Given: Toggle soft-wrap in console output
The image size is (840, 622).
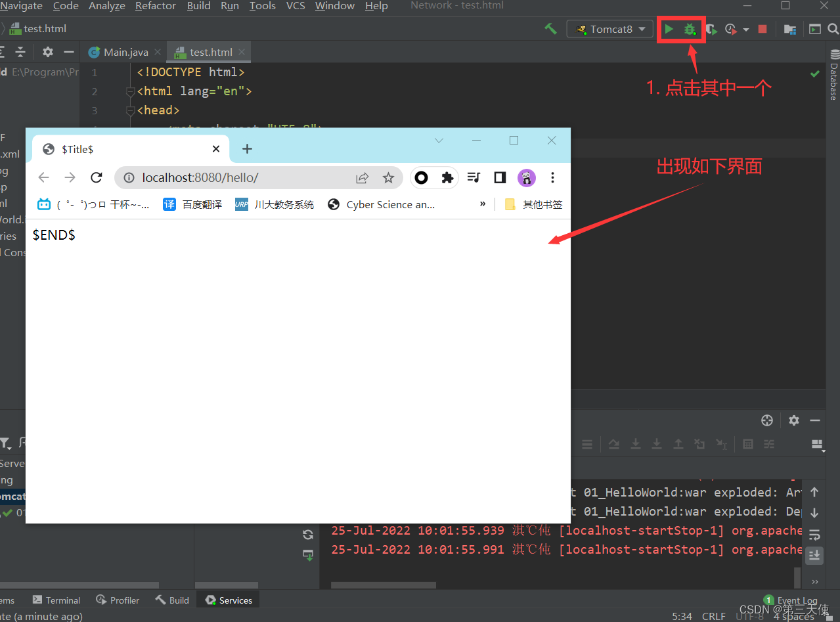Looking at the screenshot, I should coord(814,533).
